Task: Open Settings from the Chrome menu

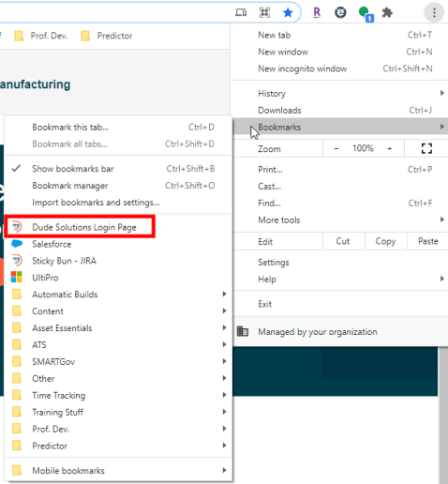Action: click(340, 263)
